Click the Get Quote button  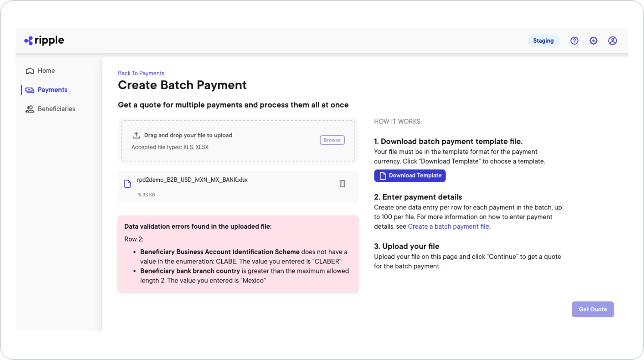click(593, 309)
